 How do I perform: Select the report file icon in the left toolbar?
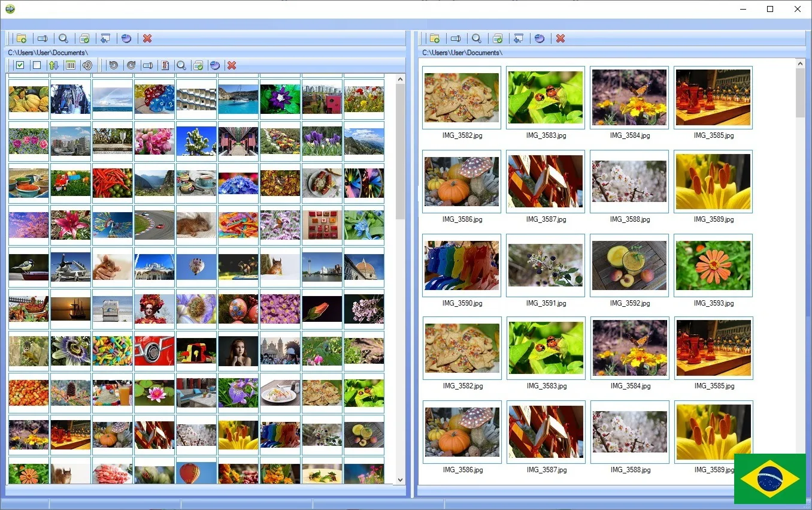click(x=165, y=65)
